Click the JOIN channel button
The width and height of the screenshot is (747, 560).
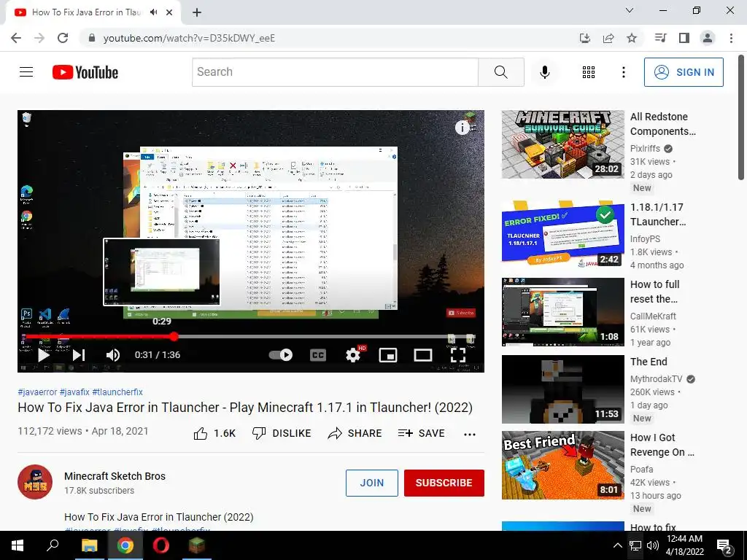click(x=371, y=483)
